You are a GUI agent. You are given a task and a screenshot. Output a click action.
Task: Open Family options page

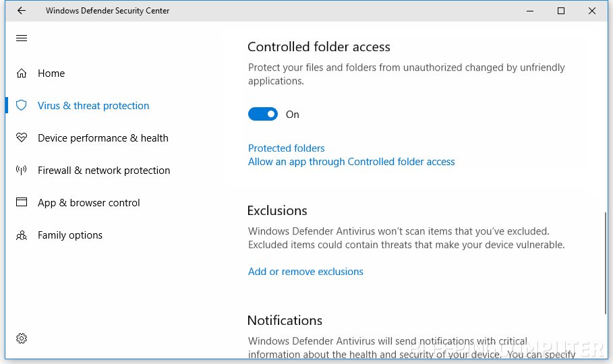tap(70, 235)
